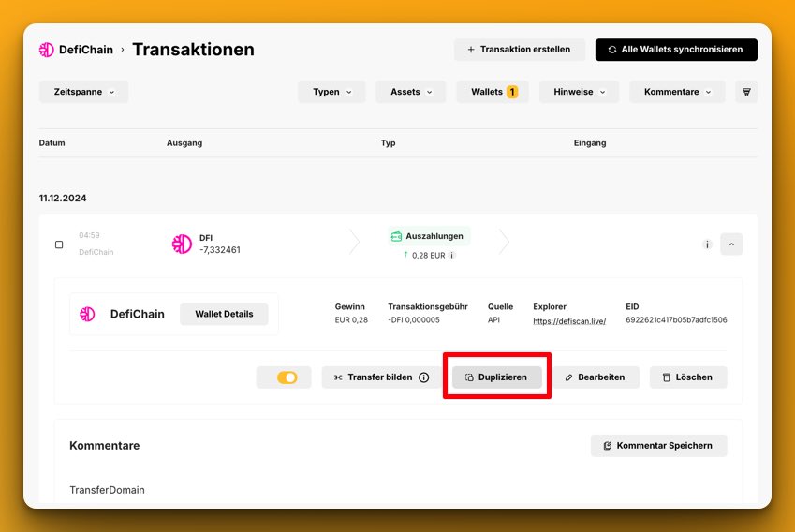Open the Typen filter dropdown
Image resolution: width=795 pixels, height=532 pixels.
(331, 92)
